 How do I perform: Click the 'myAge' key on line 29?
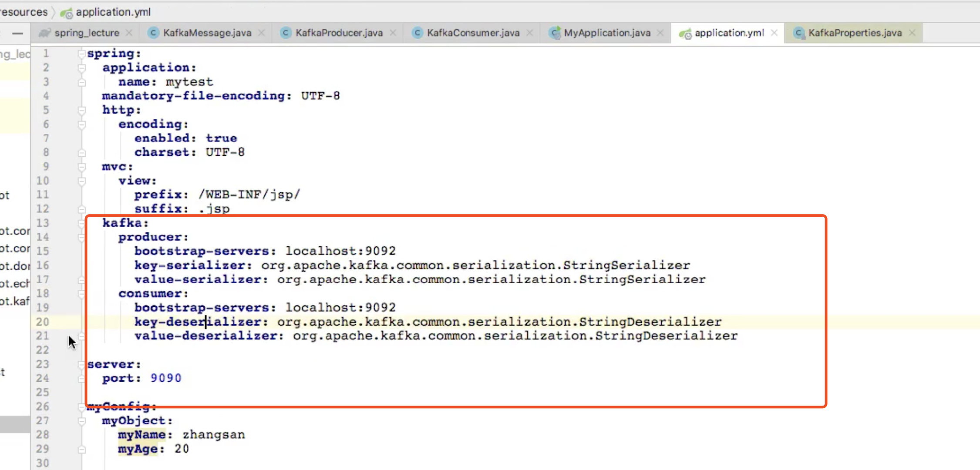click(138, 449)
